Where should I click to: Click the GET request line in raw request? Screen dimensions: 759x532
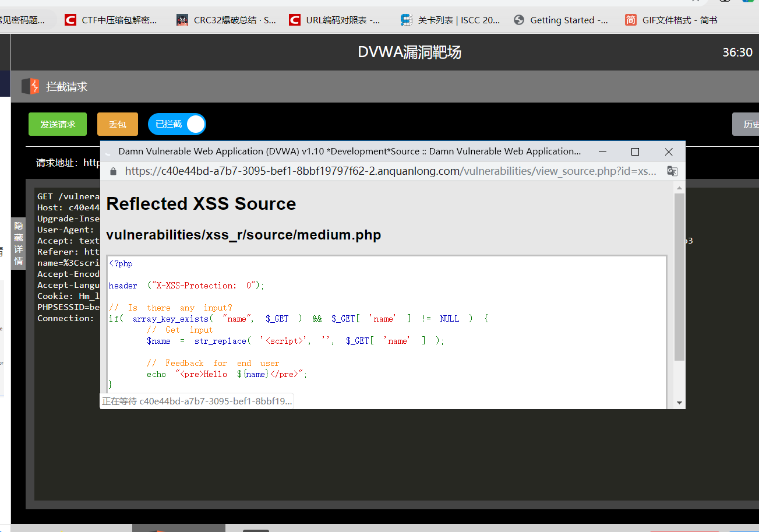pyautogui.click(x=69, y=196)
